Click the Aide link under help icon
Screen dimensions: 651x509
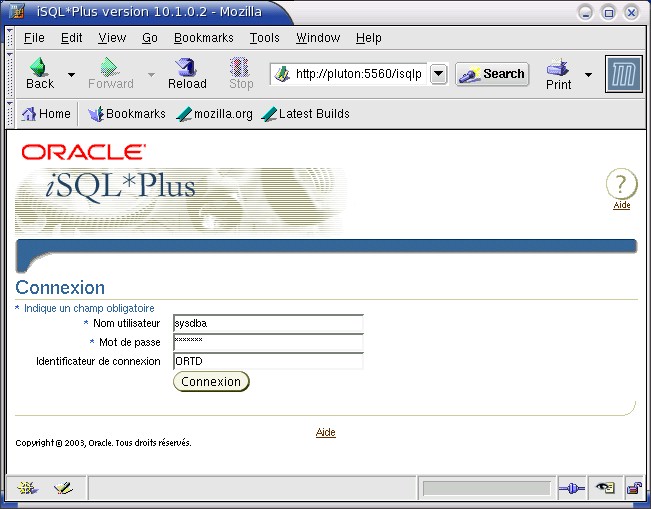622,205
